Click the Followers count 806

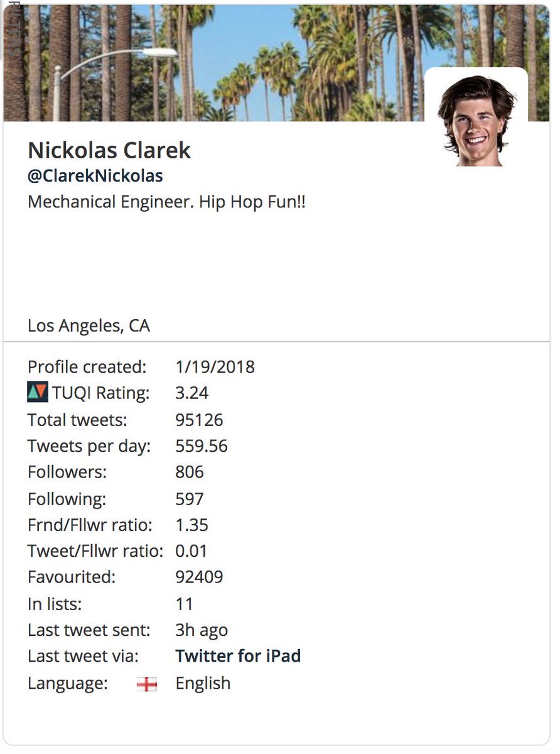[x=190, y=473]
